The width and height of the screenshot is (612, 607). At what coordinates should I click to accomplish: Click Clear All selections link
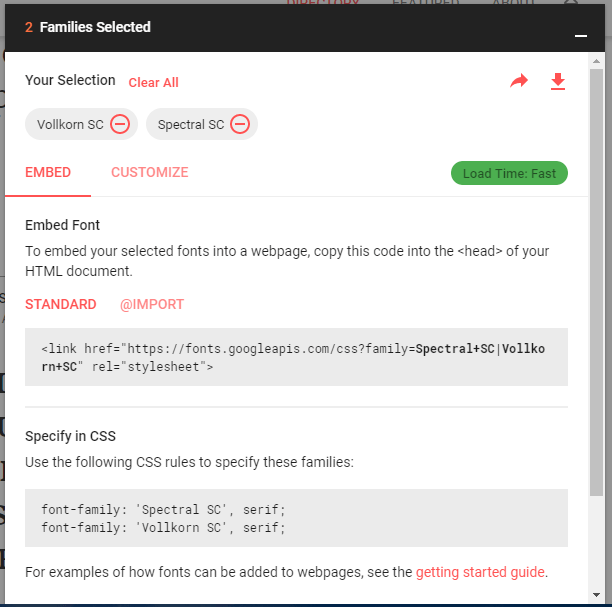coord(153,82)
